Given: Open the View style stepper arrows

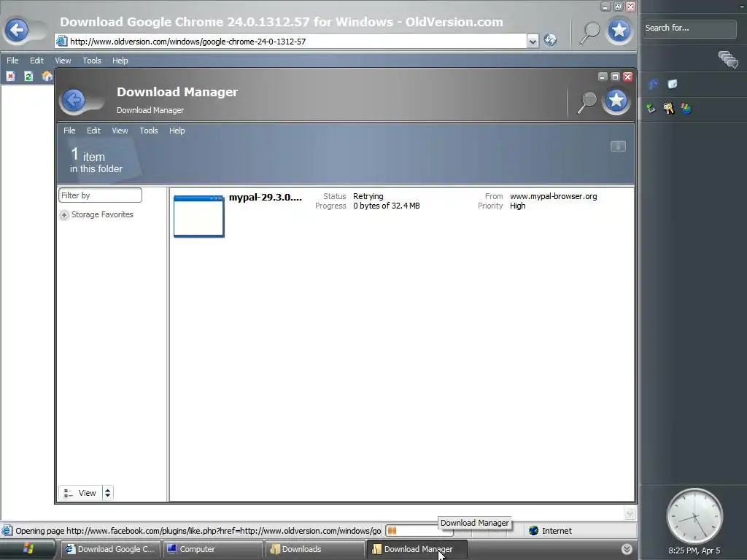Looking at the screenshot, I should click(108, 493).
